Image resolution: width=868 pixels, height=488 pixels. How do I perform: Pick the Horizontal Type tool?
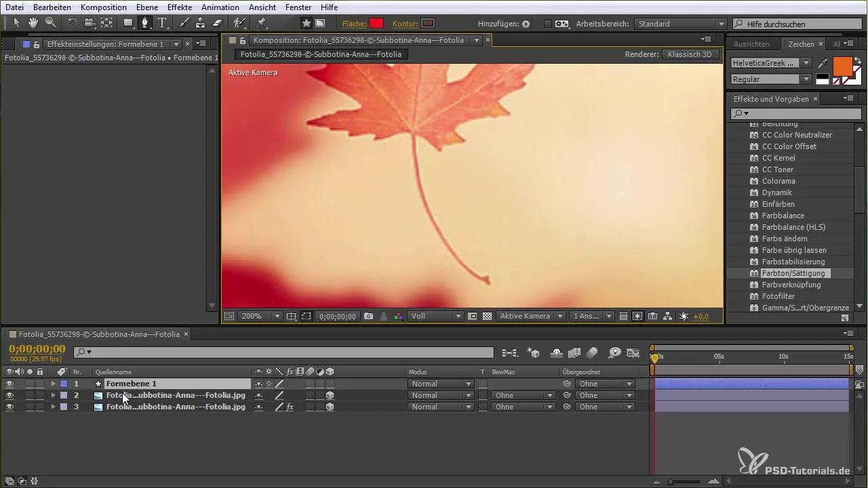[x=163, y=23]
